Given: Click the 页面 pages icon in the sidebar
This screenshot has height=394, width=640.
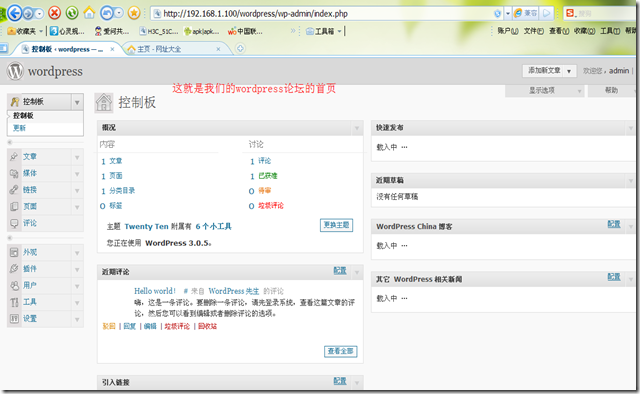Looking at the screenshot, I should (14, 207).
